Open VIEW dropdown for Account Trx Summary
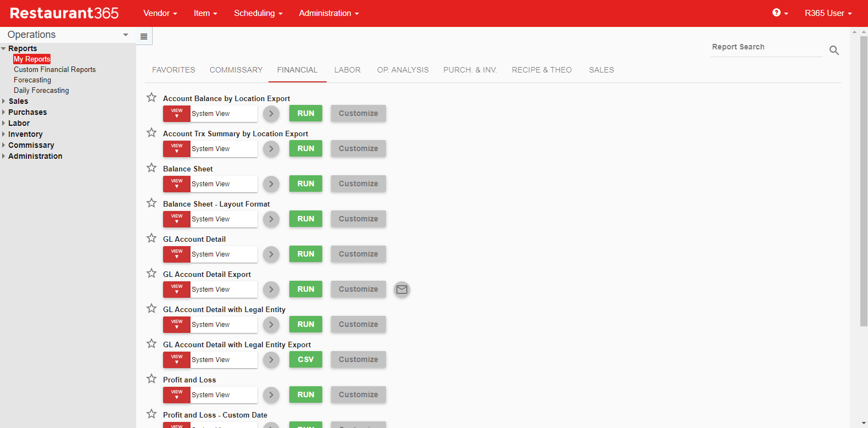The height and width of the screenshot is (428, 868). point(177,149)
